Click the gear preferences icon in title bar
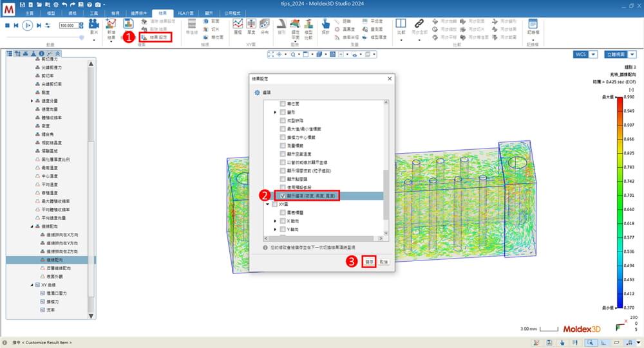This screenshot has width=644, height=348. pyautogui.click(x=56, y=5)
